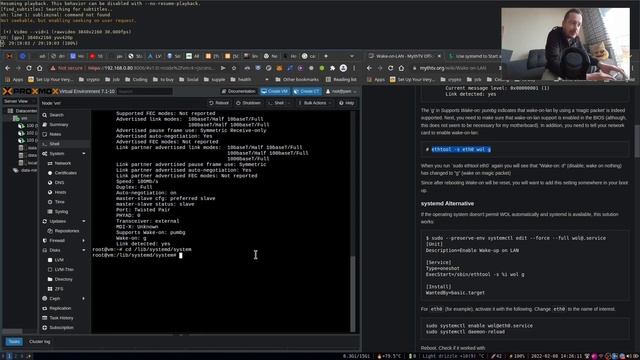Open Repositories under Updates
Screen dimensions: 640x360
tap(67, 231)
